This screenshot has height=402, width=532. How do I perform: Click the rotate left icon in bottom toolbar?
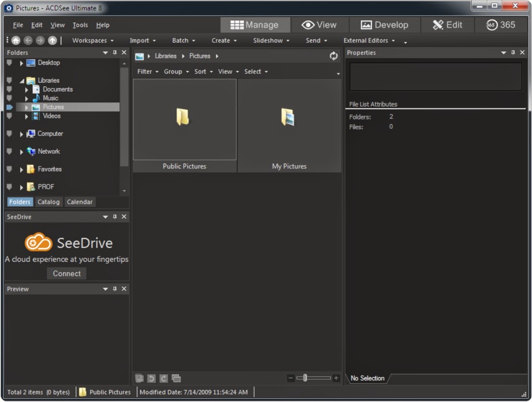coord(151,378)
